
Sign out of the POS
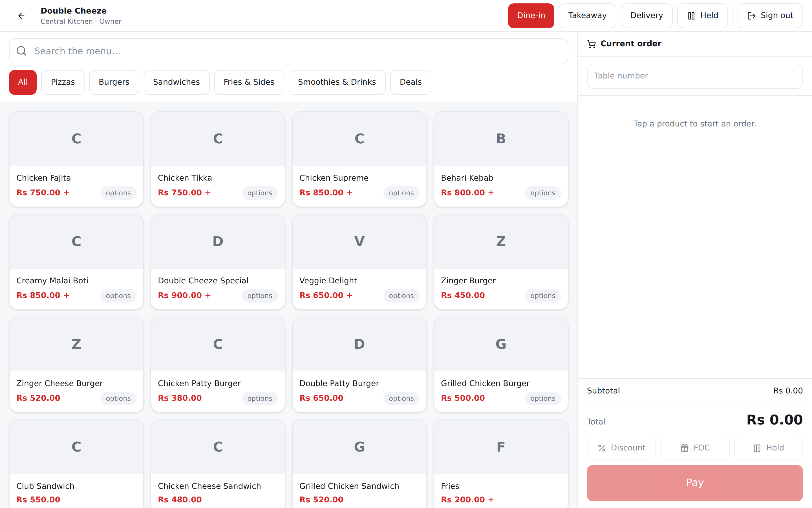tap(770, 16)
